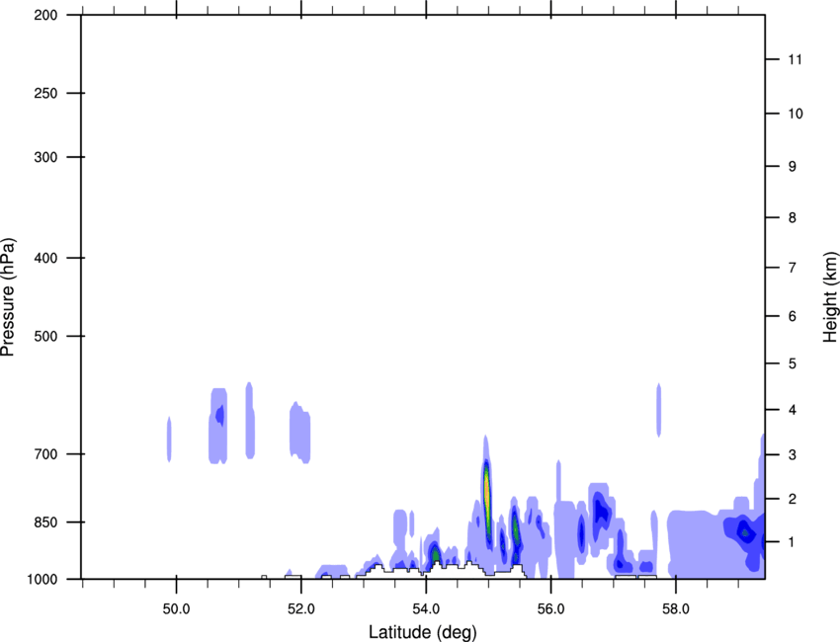Click pressure tick label '250'
This screenshot has width=840, height=642.
(45, 93)
